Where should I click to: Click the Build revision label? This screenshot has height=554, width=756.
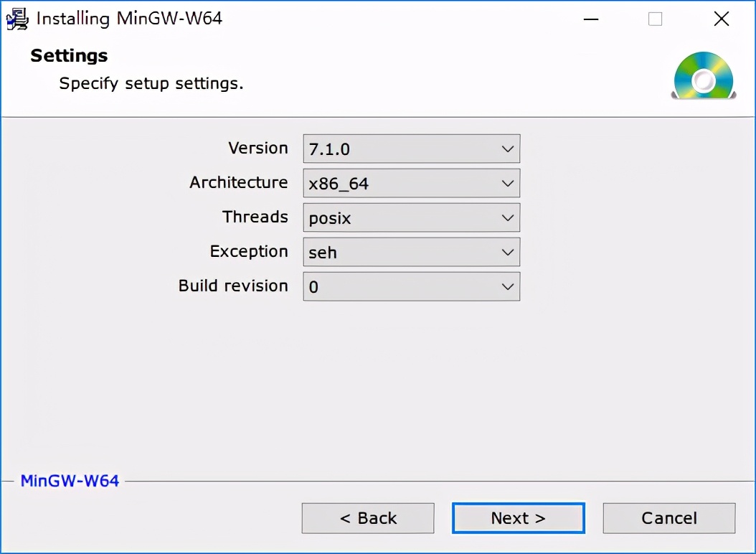(x=233, y=286)
